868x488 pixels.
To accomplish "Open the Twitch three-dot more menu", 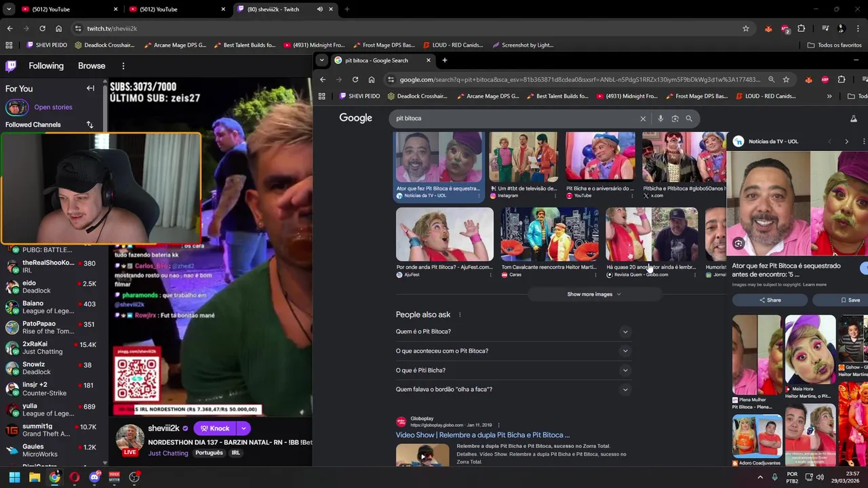I will 123,66.
